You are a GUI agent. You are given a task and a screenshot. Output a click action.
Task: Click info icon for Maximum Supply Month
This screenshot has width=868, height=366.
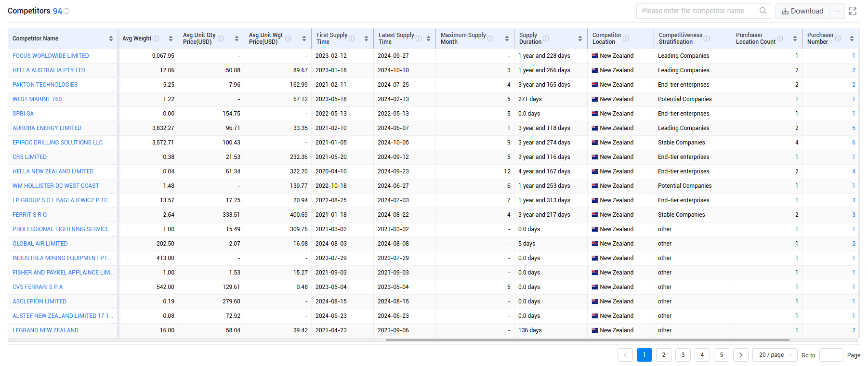tap(490, 39)
